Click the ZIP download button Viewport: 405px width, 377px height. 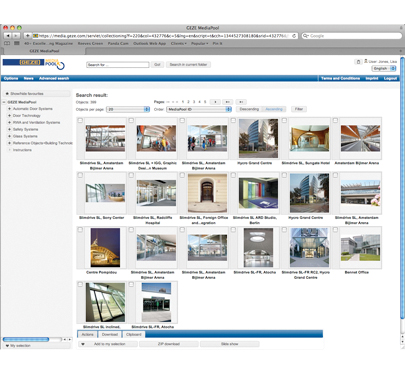pos(169,344)
